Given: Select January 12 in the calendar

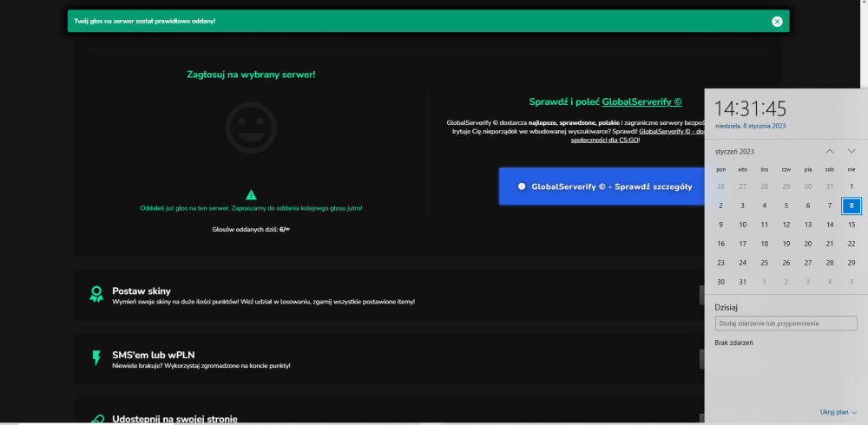Looking at the screenshot, I should point(786,225).
